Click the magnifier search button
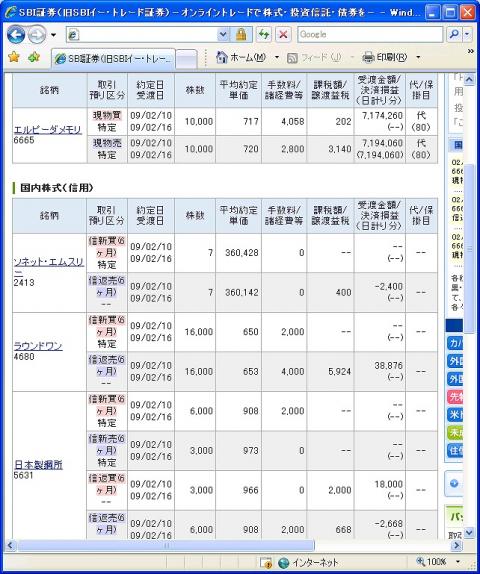Image resolution: width=480 pixels, height=574 pixels. (x=454, y=35)
